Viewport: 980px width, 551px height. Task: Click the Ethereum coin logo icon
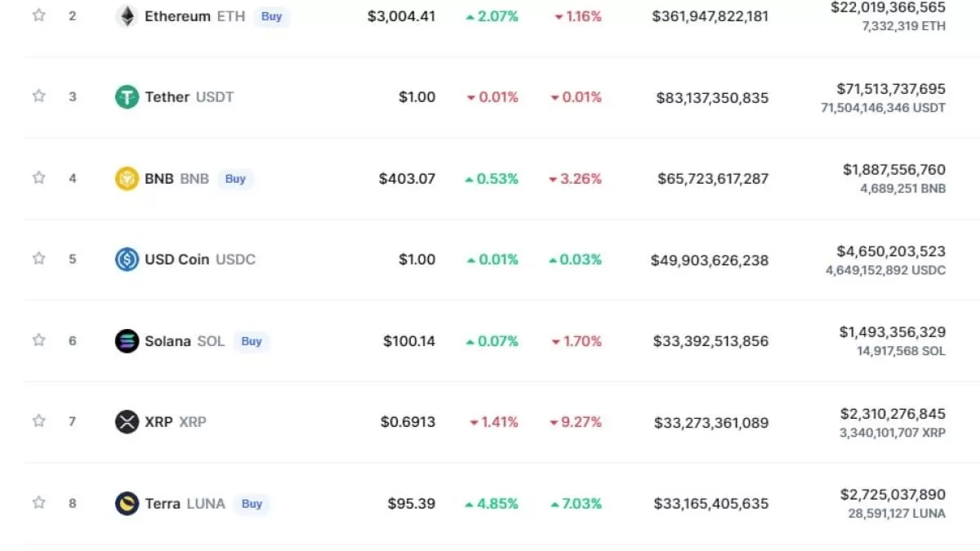coord(127,16)
